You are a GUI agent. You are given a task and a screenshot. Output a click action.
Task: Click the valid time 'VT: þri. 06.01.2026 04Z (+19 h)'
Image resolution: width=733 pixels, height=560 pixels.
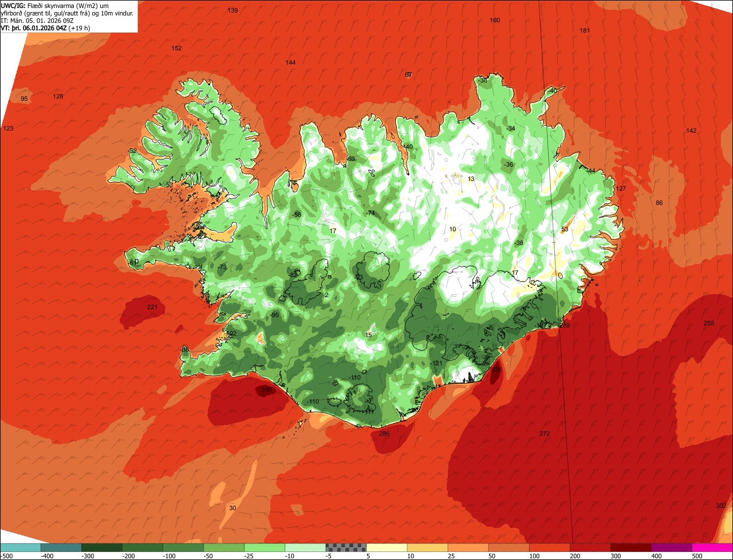click(45, 27)
